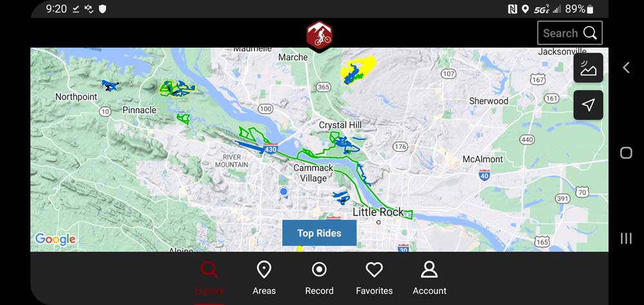Tap the Google logo on the map
This screenshot has width=644, height=305.
pyautogui.click(x=55, y=239)
